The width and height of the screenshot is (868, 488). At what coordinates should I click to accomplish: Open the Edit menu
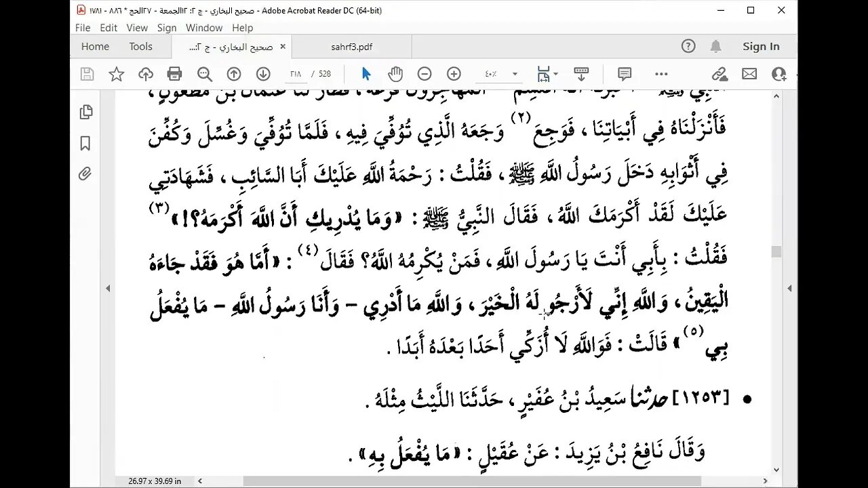coord(108,28)
